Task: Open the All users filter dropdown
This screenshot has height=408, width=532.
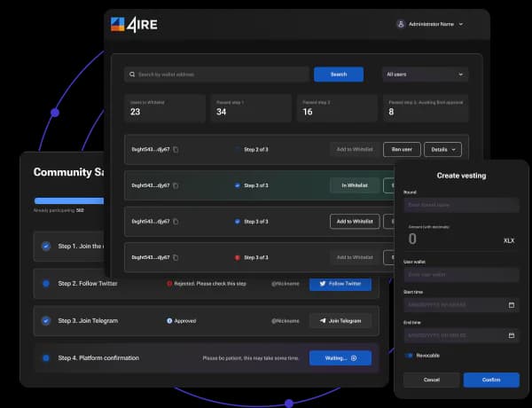Action: 425,75
